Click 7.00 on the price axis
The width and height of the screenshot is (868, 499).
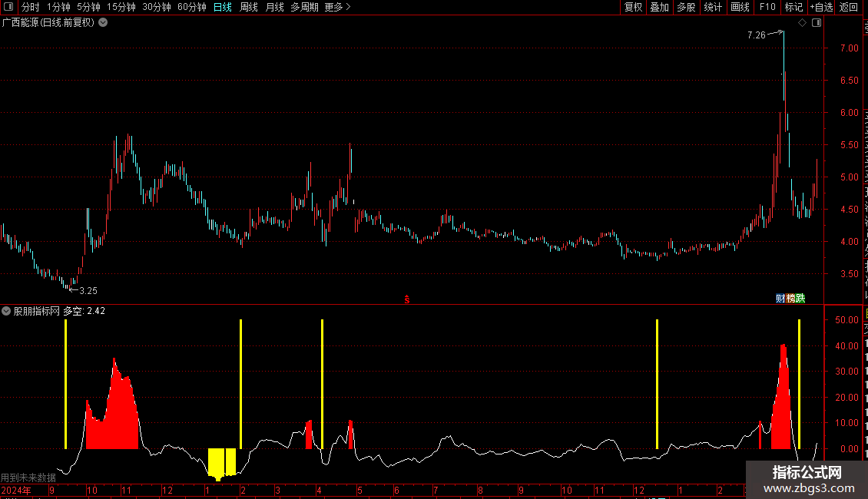[849, 48]
